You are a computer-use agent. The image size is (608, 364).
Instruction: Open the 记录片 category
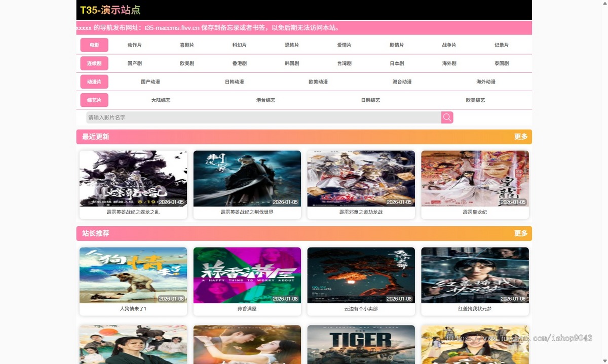pyautogui.click(x=502, y=45)
